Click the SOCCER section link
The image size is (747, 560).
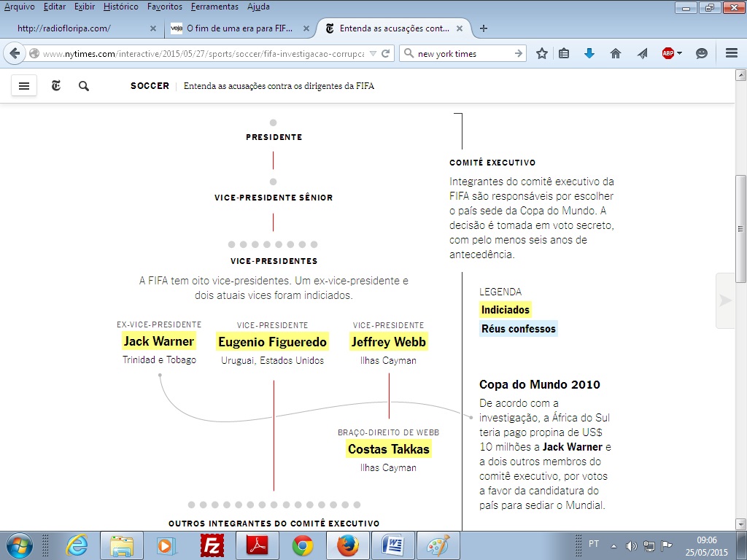[x=150, y=86]
